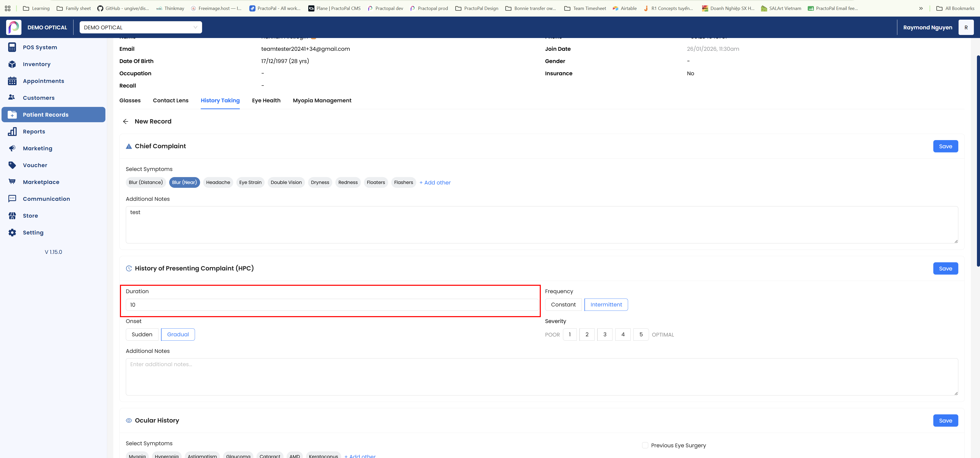Viewport: 980px width, 458px height.
Task: Save the History of Presenting Complaint section
Action: (945, 269)
